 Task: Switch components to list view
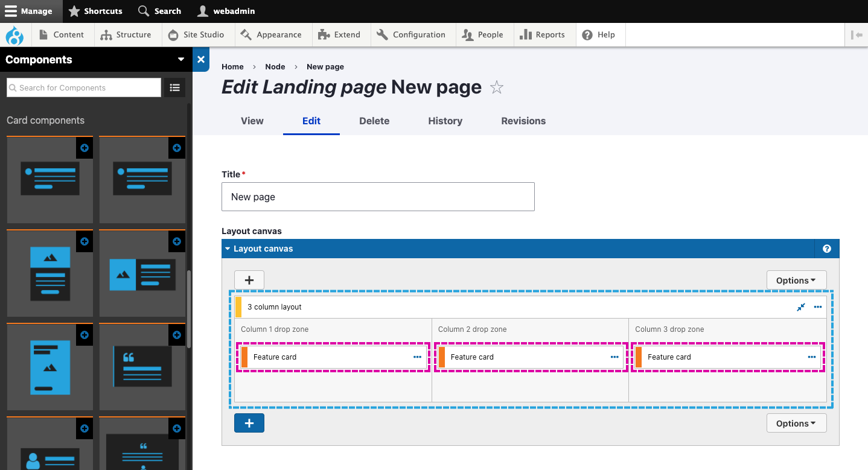pos(175,87)
